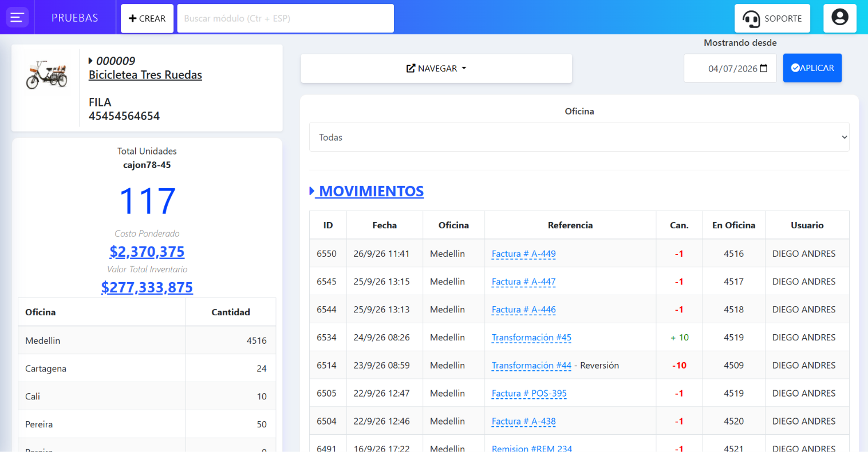Click the CREAR button

[147, 18]
